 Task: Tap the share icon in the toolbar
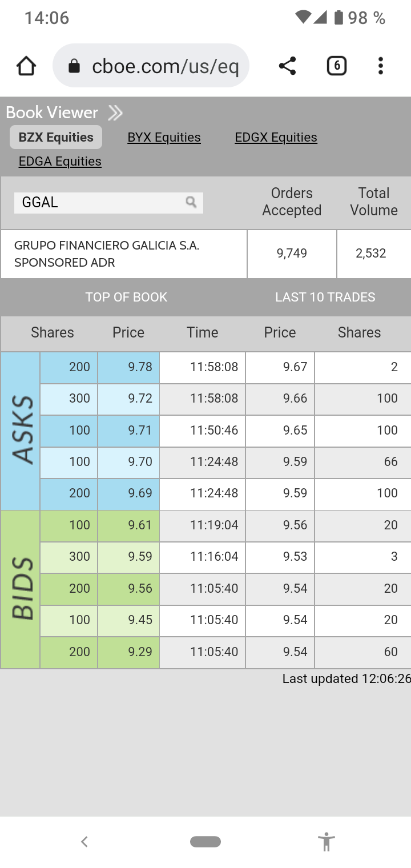click(x=287, y=66)
